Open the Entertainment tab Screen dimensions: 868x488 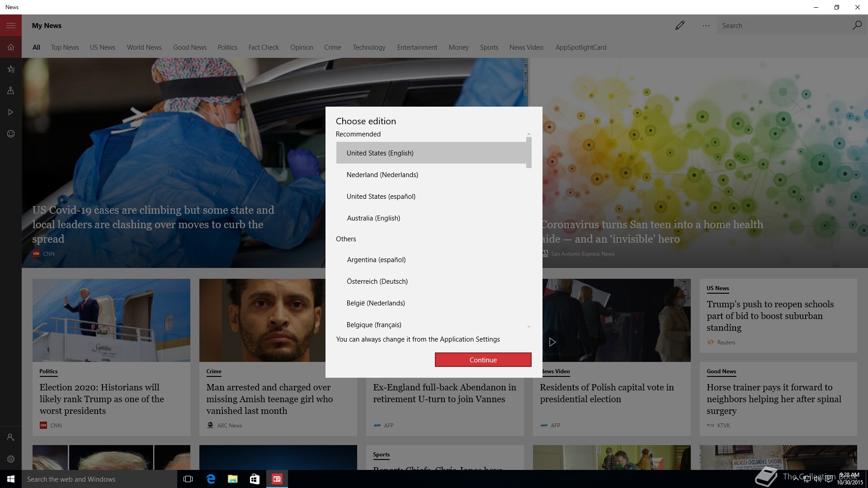[417, 47]
